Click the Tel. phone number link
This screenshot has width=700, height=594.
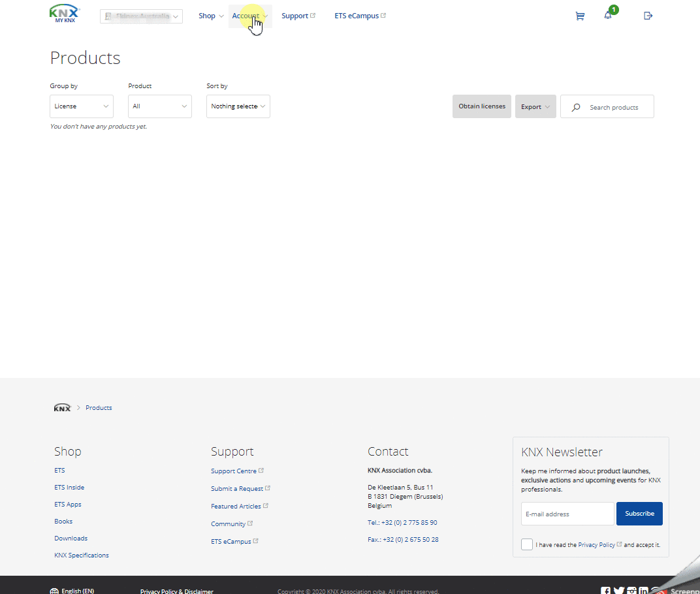click(402, 523)
